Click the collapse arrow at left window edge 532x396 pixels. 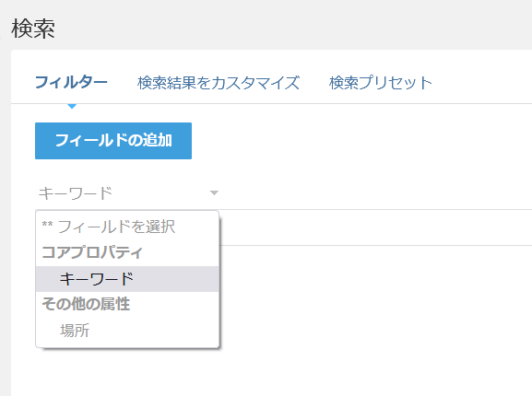(1, 39)
